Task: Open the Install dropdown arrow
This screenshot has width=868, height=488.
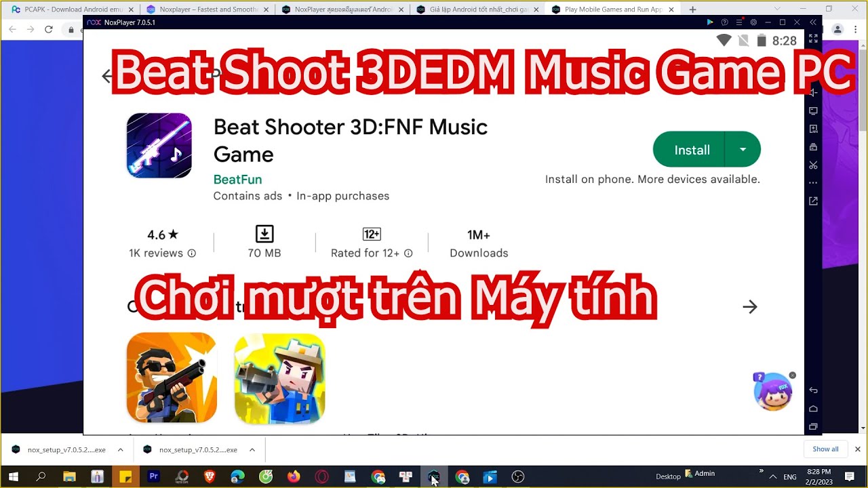Action: click(x=743, y=150)
